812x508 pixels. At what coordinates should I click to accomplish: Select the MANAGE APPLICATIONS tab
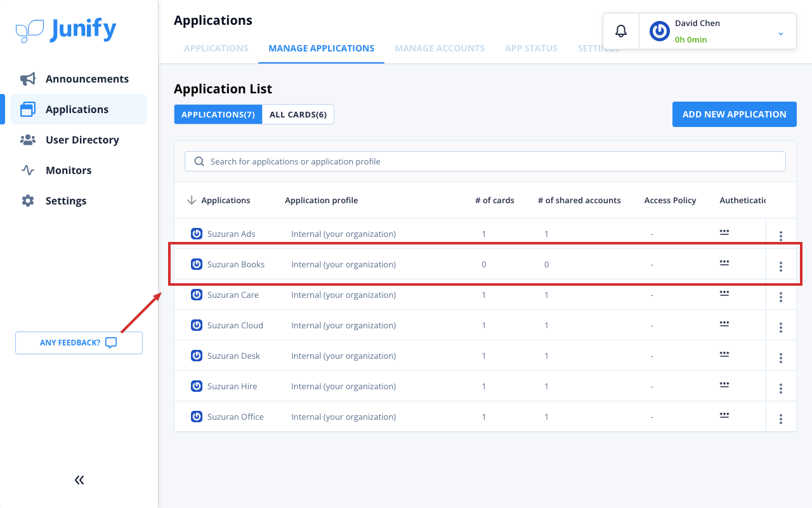322,48
